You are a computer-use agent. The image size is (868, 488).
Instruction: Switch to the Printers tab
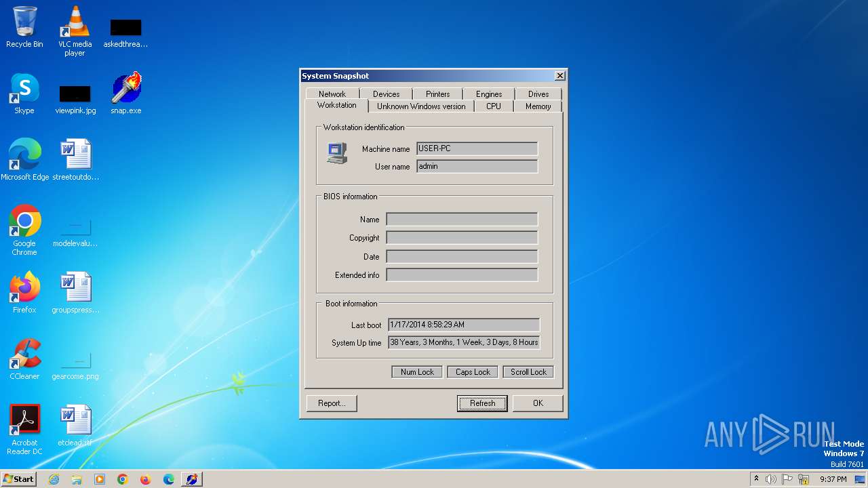437,94
